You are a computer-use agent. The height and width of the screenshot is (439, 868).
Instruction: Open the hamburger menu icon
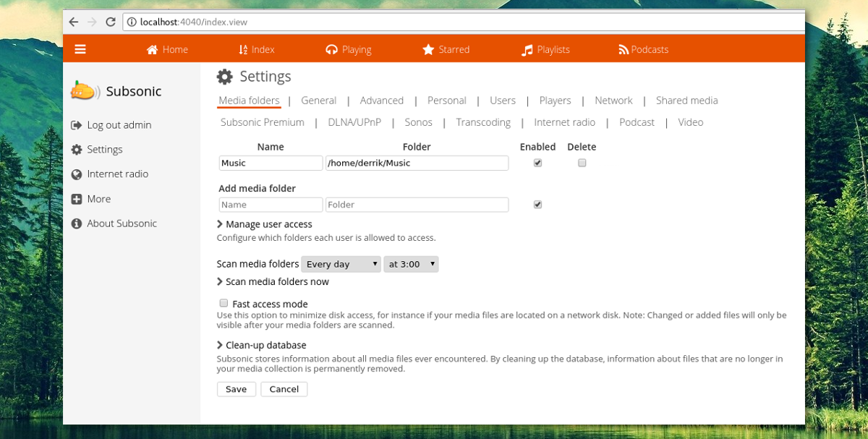[x=80, y=49]
